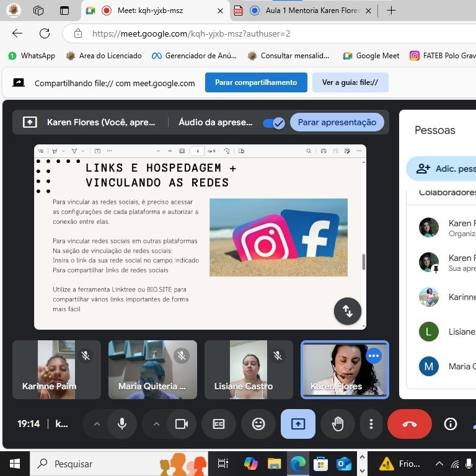The width and height of the screenshot is (476, 476).
Task: Click Ver a guia: file:// button
Action: pyautogui.click(x=350, y=82)
